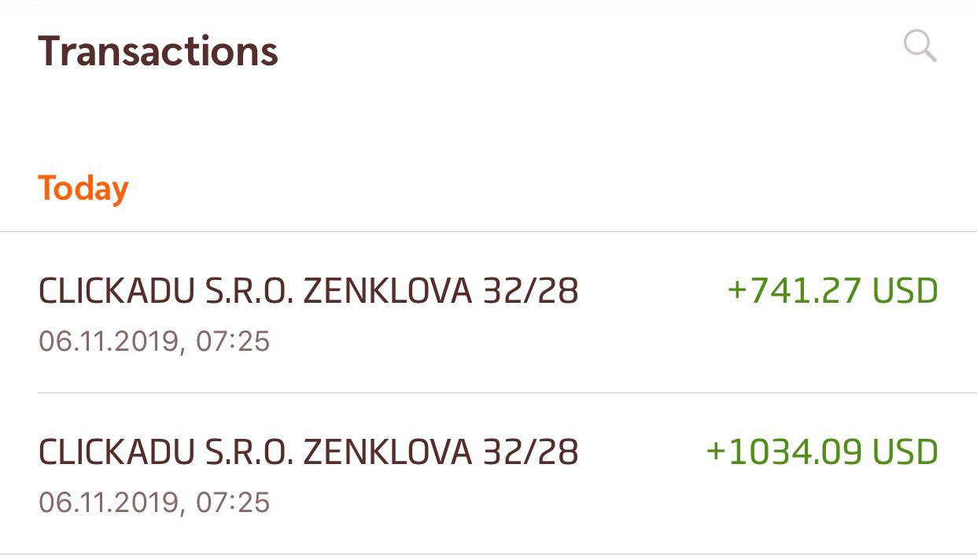Select ZENKLOVA 32/28 in the second transaction
This screenshot has width=977, height=560.
441,452
